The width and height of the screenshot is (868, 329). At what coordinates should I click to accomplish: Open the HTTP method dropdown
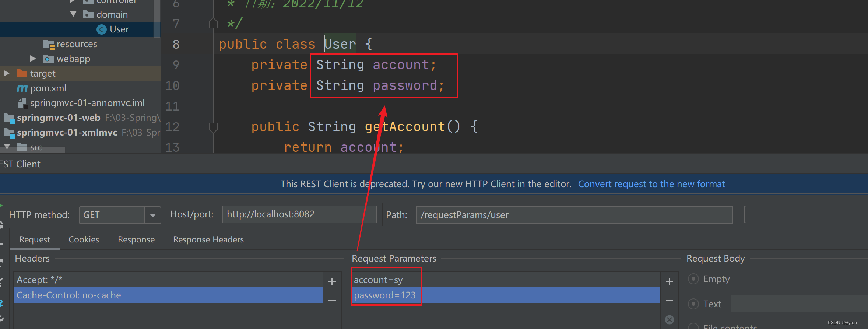(x=152, y=215)
